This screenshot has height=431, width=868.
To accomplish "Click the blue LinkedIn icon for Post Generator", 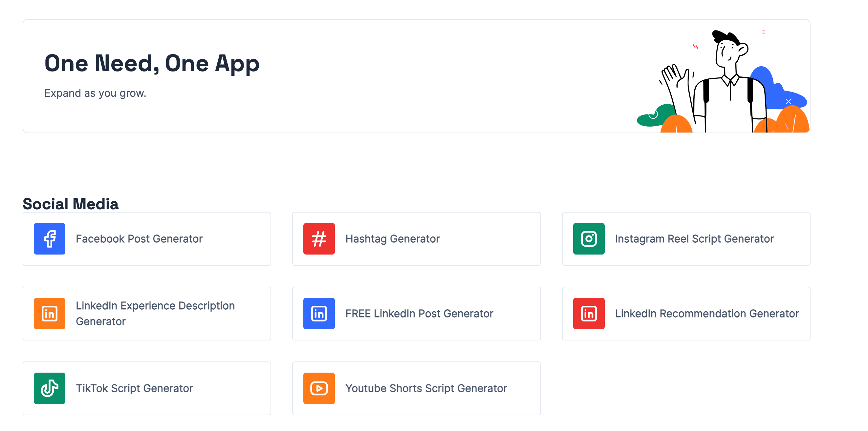I will [319, 314].
